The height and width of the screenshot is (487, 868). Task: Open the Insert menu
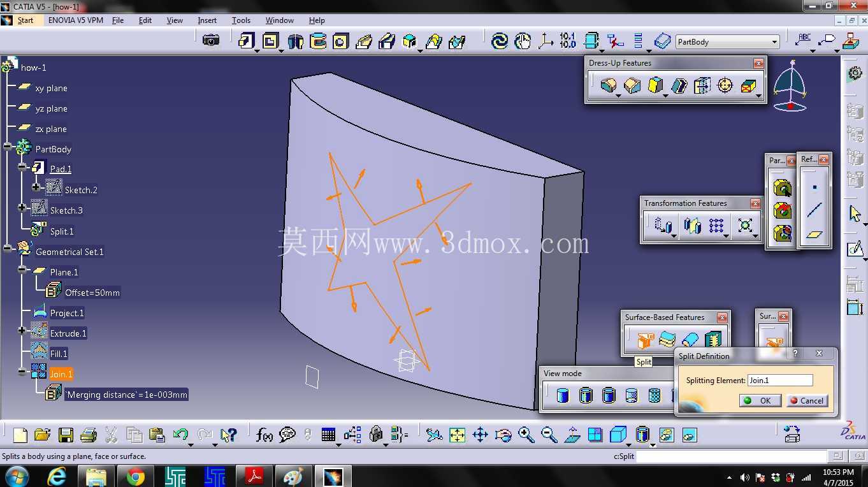point(207,20)
